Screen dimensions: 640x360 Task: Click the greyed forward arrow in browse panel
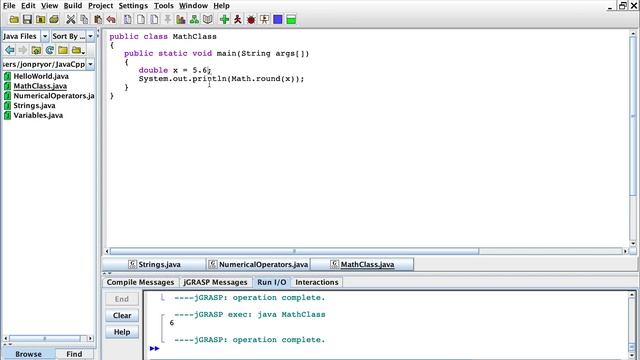[x=23, y=50]
